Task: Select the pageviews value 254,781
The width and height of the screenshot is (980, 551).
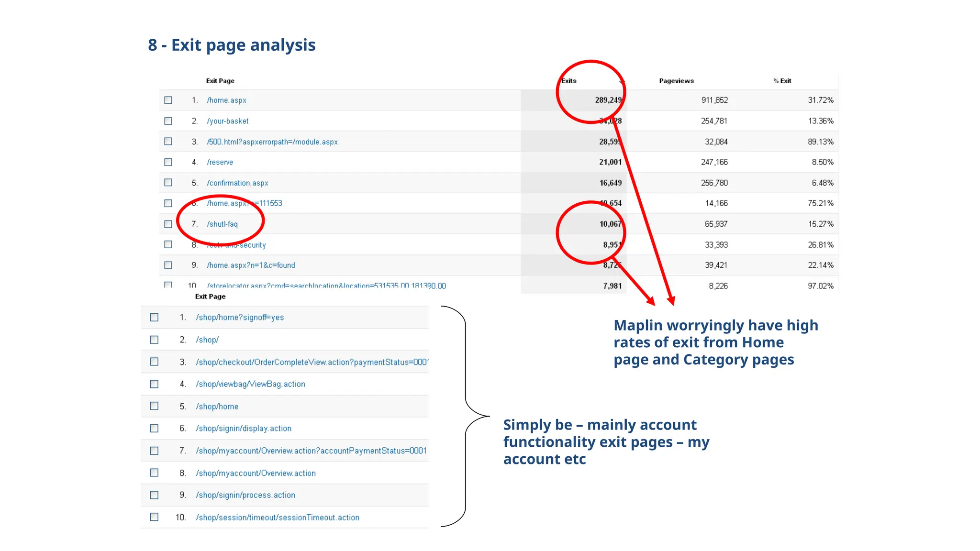Action: 714,121
